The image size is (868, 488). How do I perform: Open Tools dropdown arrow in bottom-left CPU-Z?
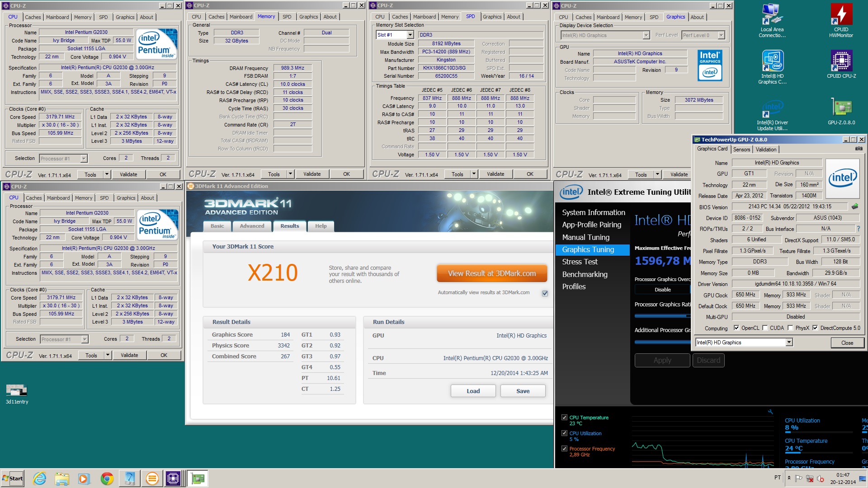pos(108,355)
